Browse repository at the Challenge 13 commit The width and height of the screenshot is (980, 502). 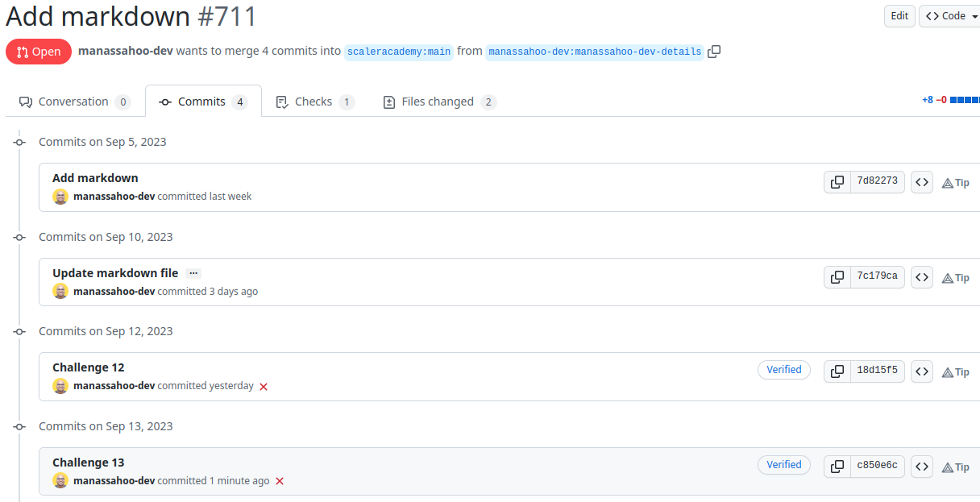coord(922,466)
